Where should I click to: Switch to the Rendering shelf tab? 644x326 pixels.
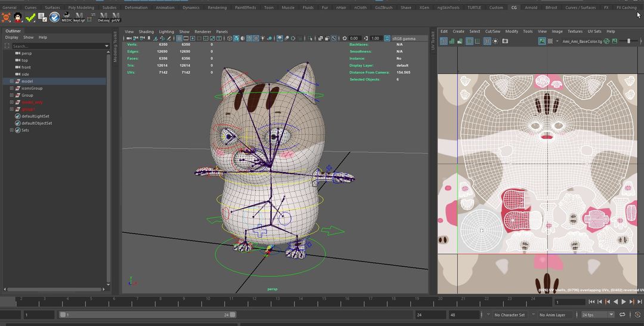217,7
